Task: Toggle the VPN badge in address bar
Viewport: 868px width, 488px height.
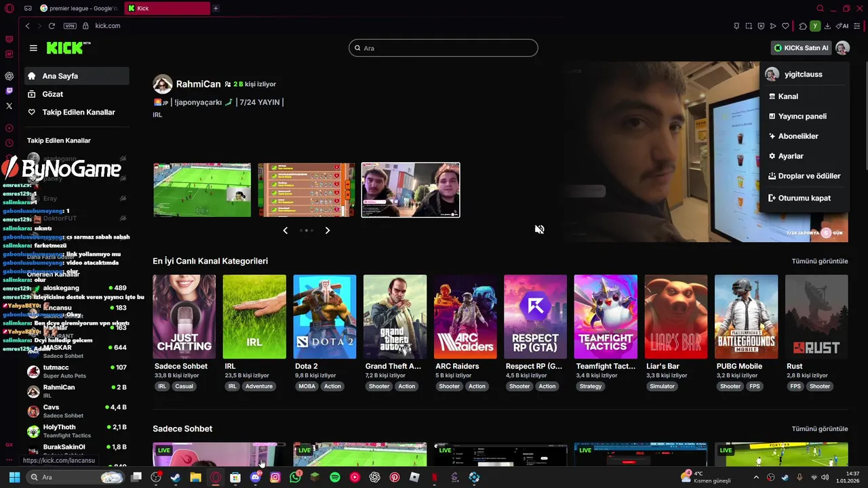Action: pos(70,26)
